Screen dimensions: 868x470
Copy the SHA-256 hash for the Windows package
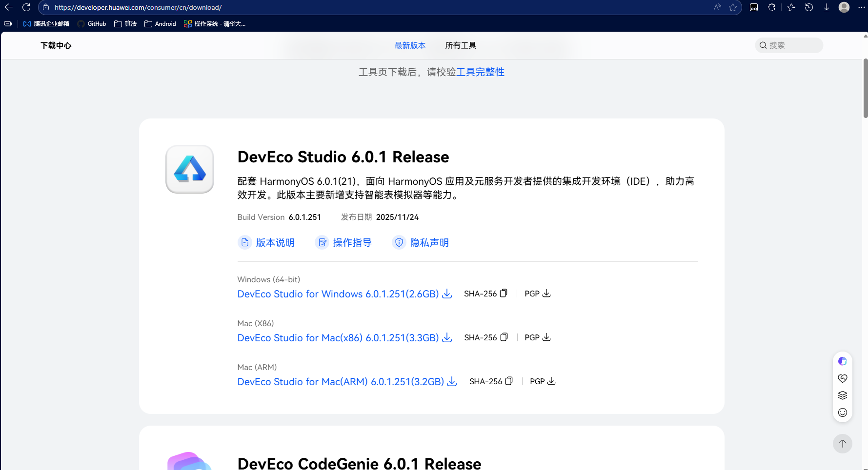click(504, 293)
